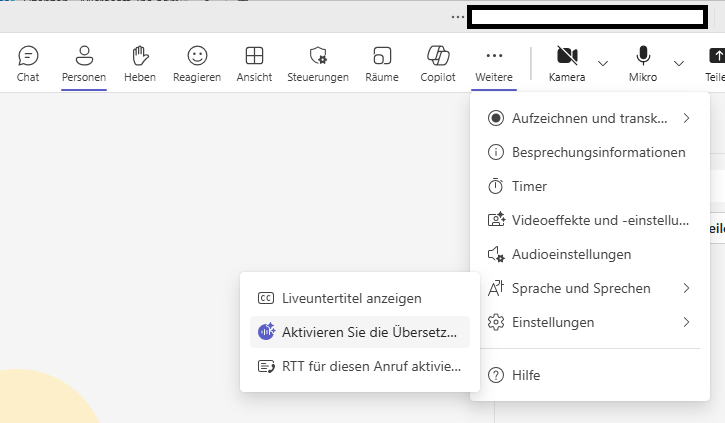Expand arrow next to Aufzeichnen und transk...
This screenshot has width=725, height=423.
[x=687, y=118]
